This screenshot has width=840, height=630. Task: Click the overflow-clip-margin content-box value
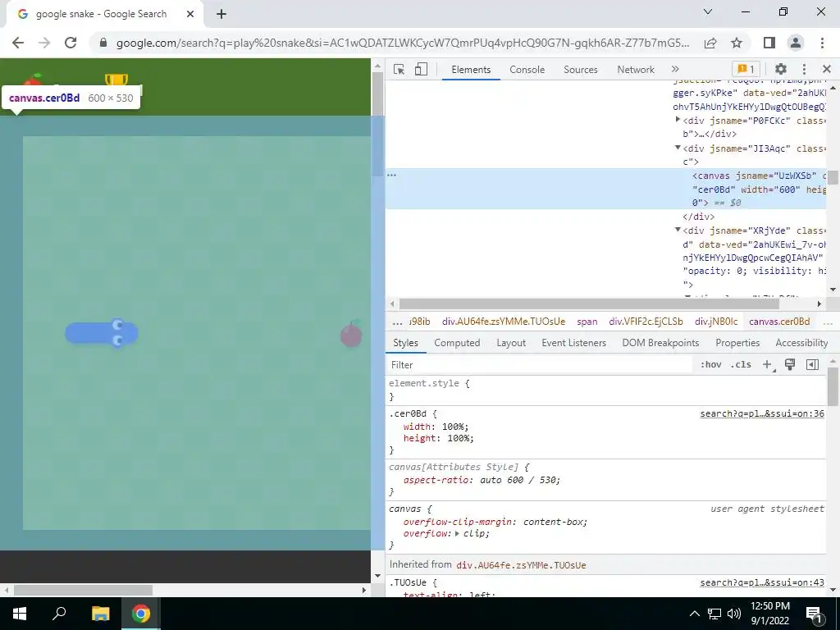[x=554, y=522]
